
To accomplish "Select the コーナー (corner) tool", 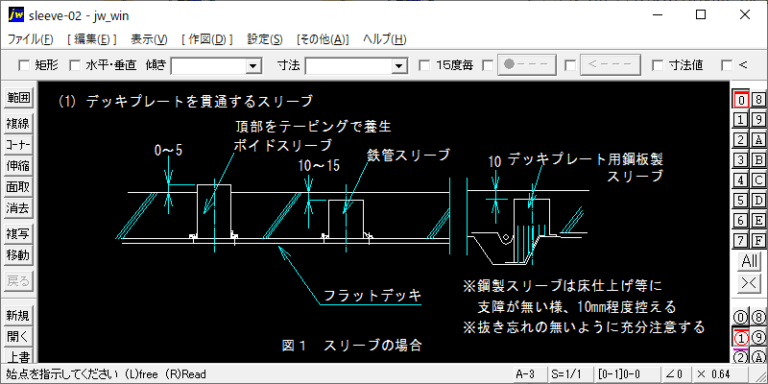I will 18,145.
